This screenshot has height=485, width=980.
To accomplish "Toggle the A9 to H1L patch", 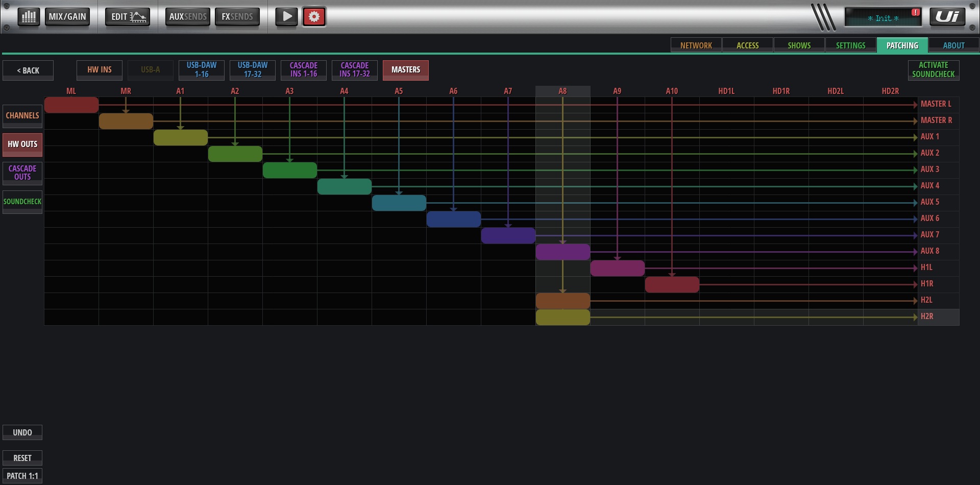I will pyautogui.click(x=617, y=268).
